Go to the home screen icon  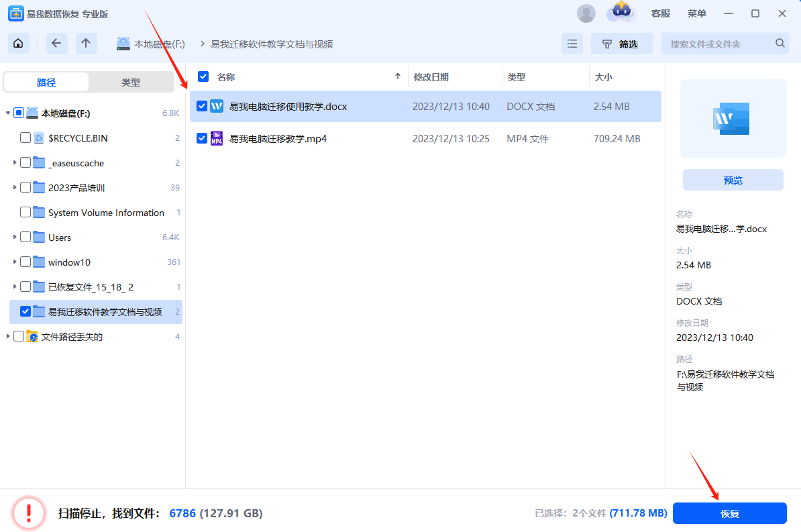pos(18,44)
